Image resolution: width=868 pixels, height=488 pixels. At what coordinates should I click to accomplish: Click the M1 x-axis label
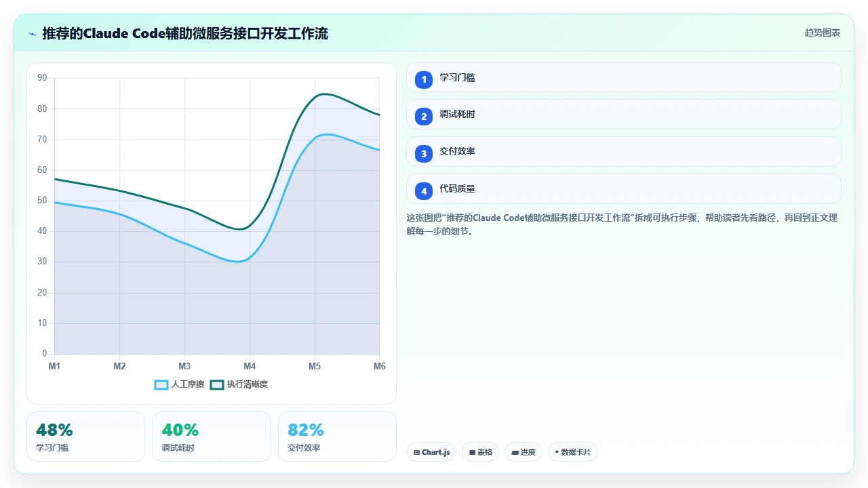[x=54, y=367]
